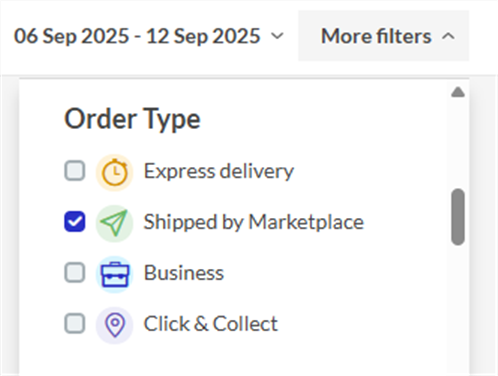
Task: Click the Express delivery clock icon
Action: tap(114, 173)
